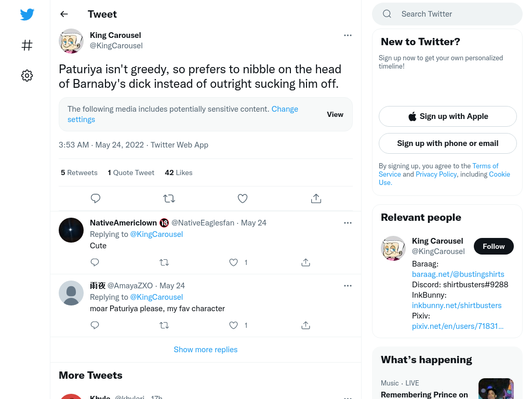The image size is (532, 399).
Task: Like NativeAmericlown's reply 'Cute'
Action: pyautogui.click(x=233, y=262)
